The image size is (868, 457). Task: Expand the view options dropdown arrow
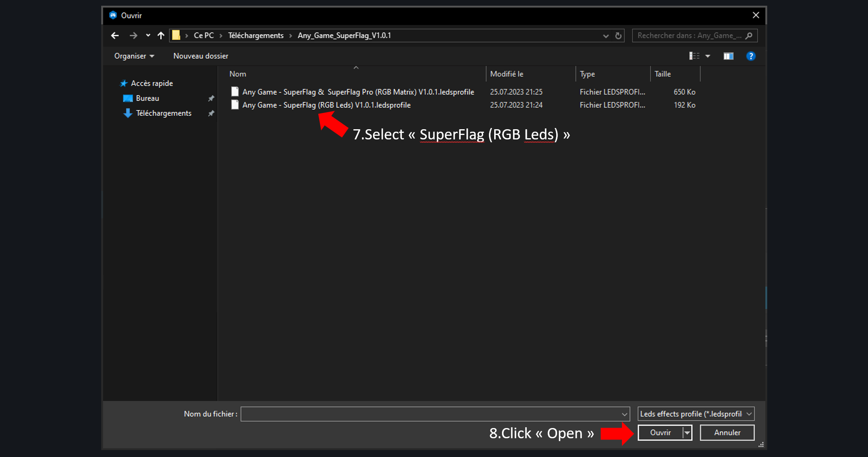tap(708, 56)
